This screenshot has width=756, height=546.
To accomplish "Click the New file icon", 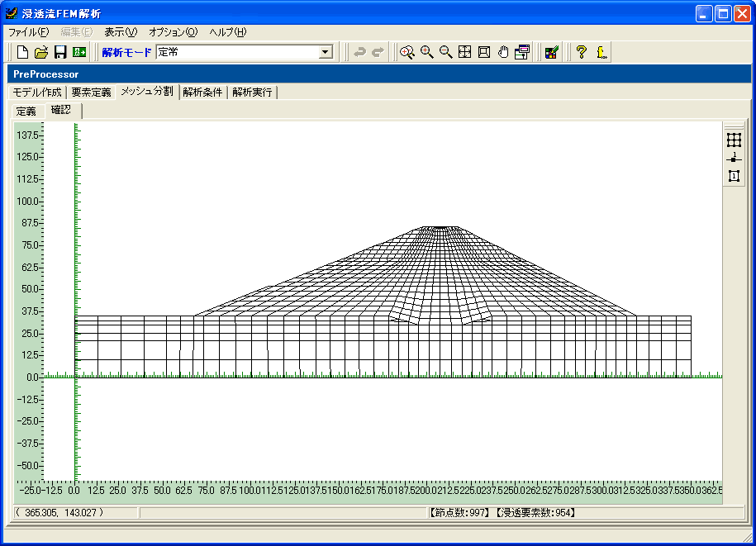I will [x=23, y=52].
